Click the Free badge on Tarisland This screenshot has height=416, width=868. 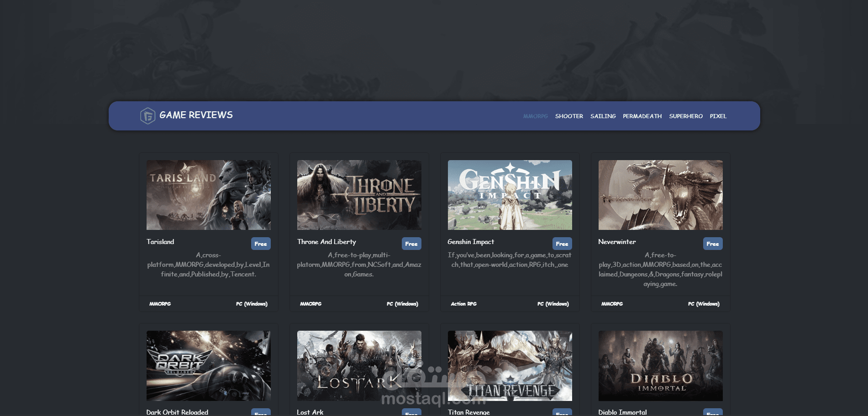pos(261,244)
